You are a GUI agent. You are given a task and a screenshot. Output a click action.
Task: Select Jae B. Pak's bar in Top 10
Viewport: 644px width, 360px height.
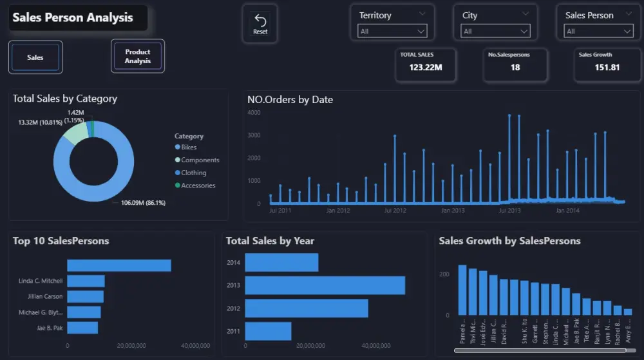point(82,328)
